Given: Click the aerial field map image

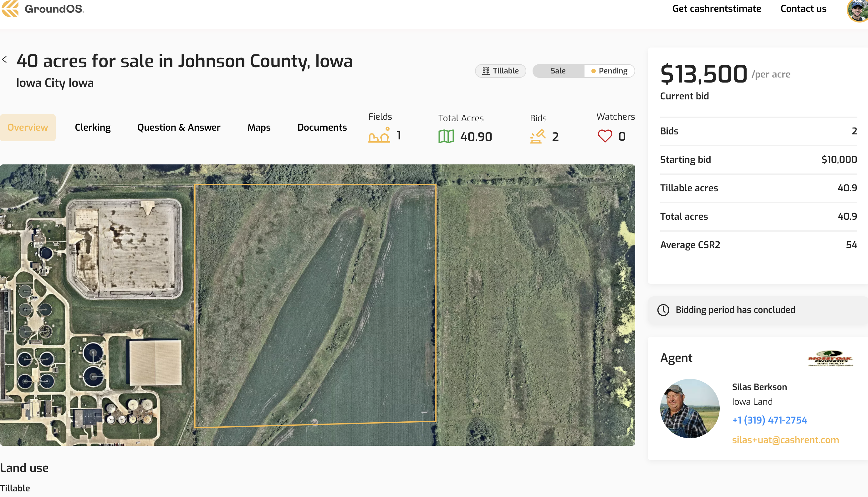Looking at the screenshot, I should pyautogui.click(x=317, y=304).
